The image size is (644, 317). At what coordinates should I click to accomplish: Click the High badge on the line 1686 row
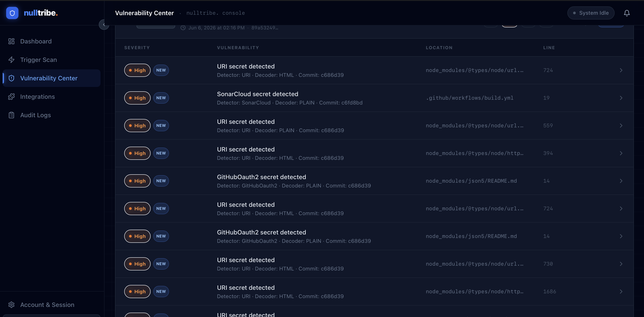(137, 292)
